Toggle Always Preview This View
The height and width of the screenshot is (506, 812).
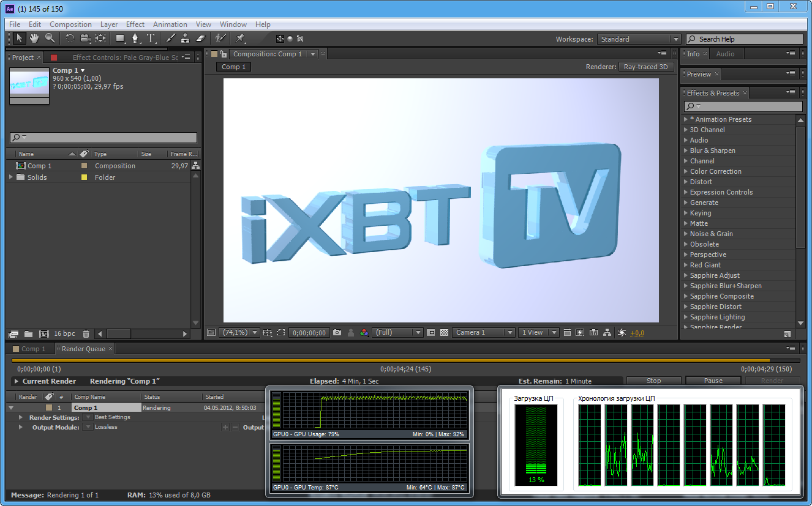[211, 333]
